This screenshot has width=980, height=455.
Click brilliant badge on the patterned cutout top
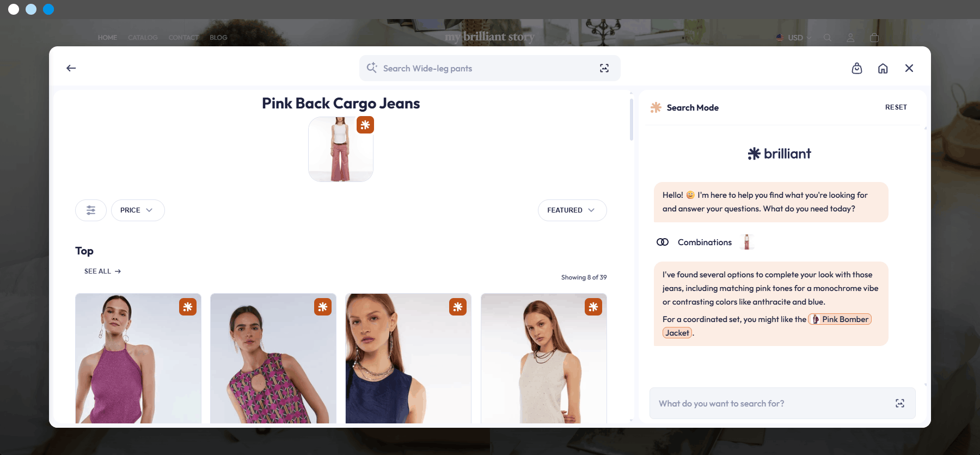(x=323, y=307)
